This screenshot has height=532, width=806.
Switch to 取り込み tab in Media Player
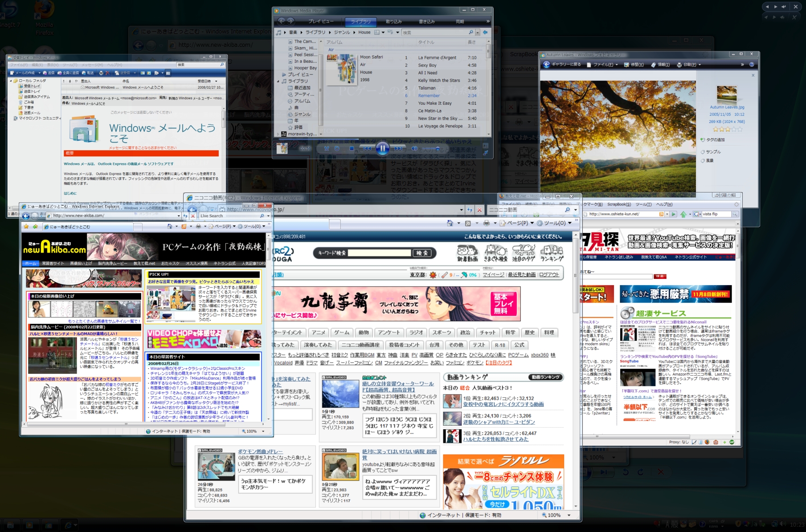click(x=393, y=21)
